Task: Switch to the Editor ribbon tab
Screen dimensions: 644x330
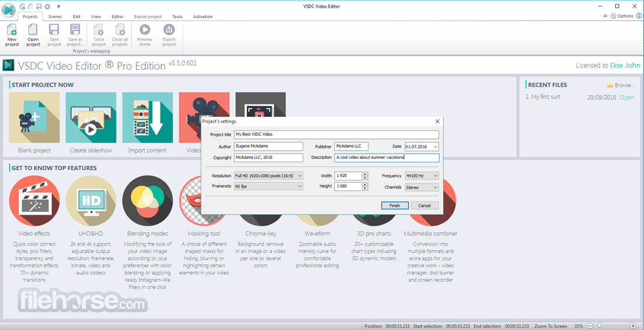Action: tap(118, 17)
